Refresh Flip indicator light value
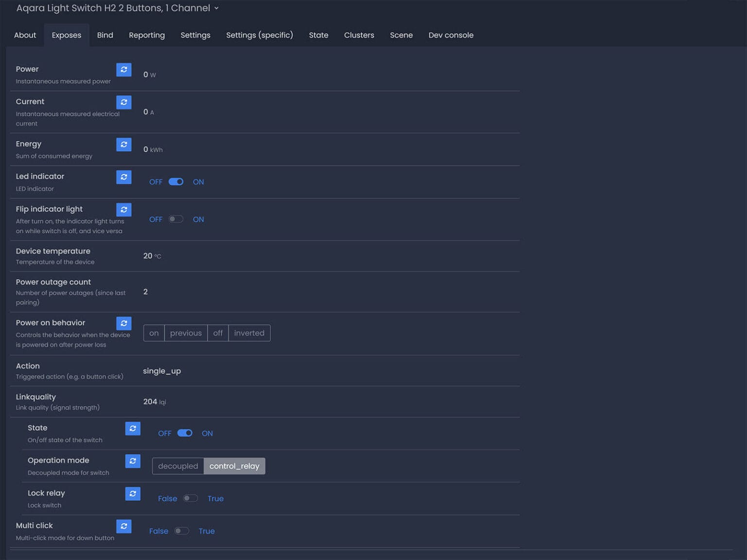The image size is (747, 560). pos(124,210)
